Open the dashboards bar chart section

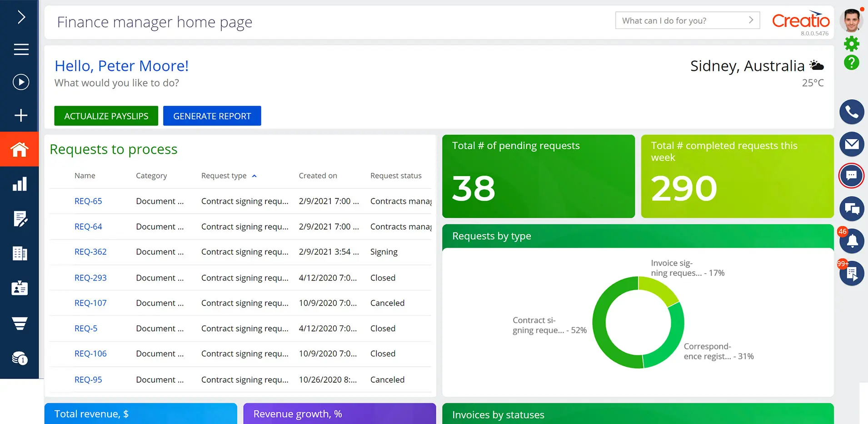coord(20,184)
